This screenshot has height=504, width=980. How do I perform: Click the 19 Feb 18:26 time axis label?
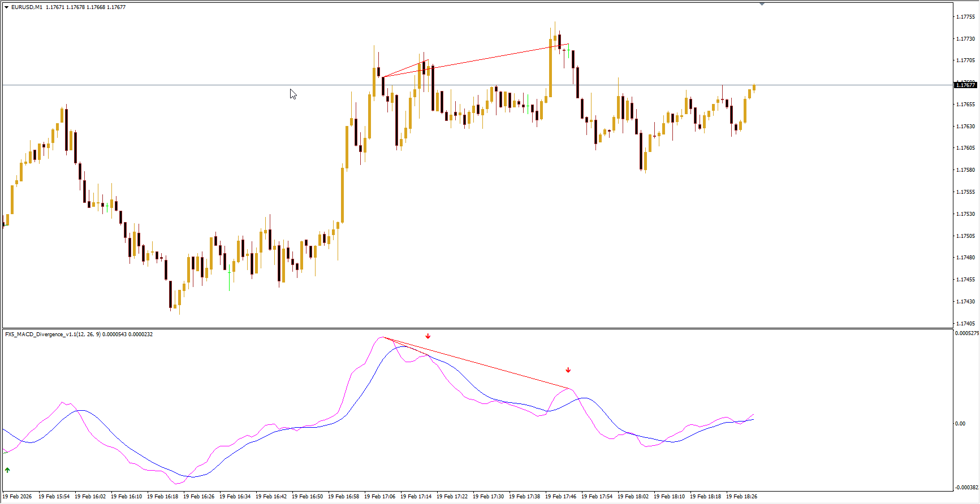coord(741,497)
